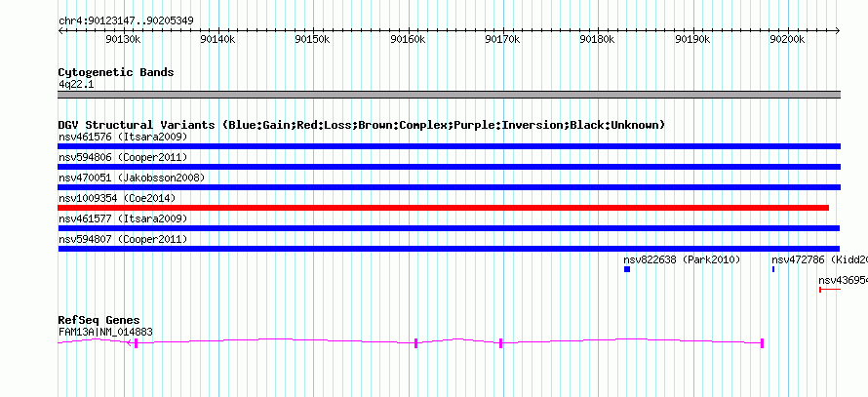Open the RefSeq Genes track title
The image size is (868, 397).
pyautogui.click(x=99, y=321)
